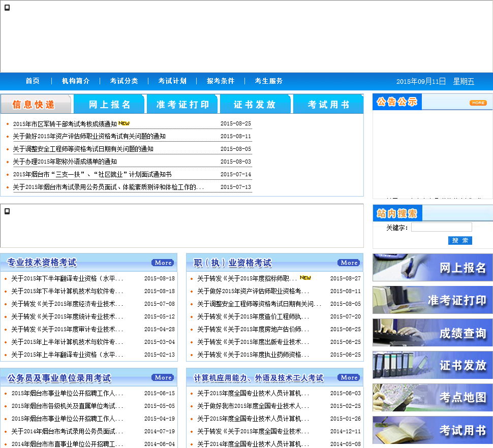Open the 网上报名 banner image
Screen dimensions: 493x448
tap(433, 267)
